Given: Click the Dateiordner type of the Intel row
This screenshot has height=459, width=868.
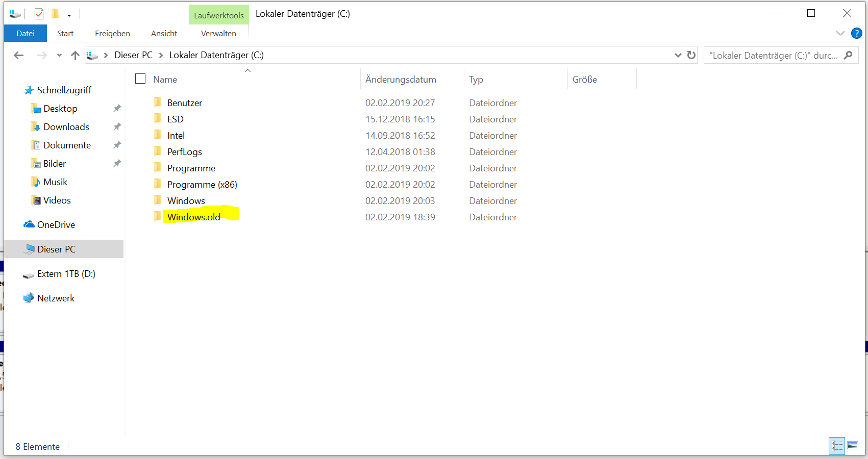Looking at the screenshot, I should tap(493, 135).
